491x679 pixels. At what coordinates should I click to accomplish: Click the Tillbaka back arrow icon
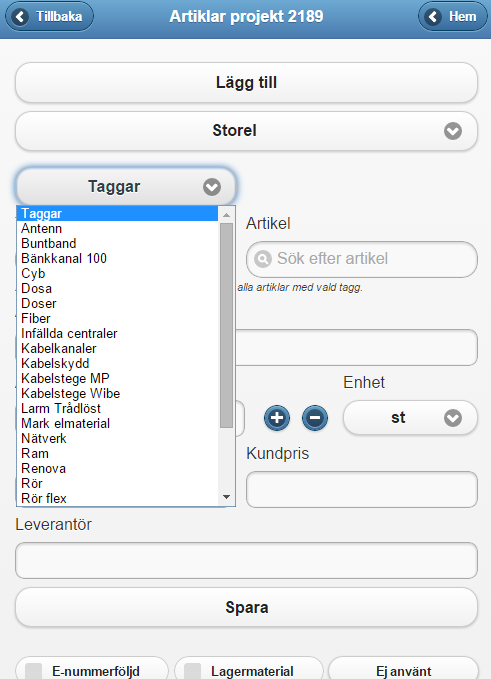click(20, 16)
